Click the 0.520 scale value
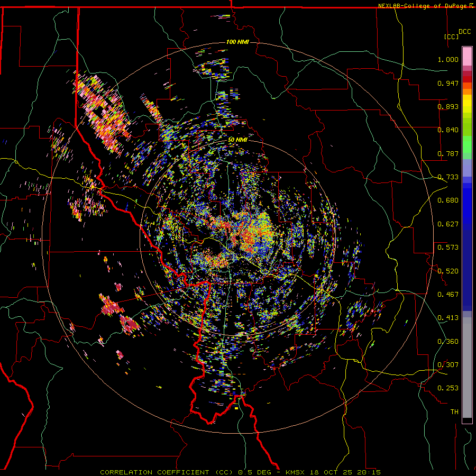This screenshot has height=476, width=476. (448, 271)
